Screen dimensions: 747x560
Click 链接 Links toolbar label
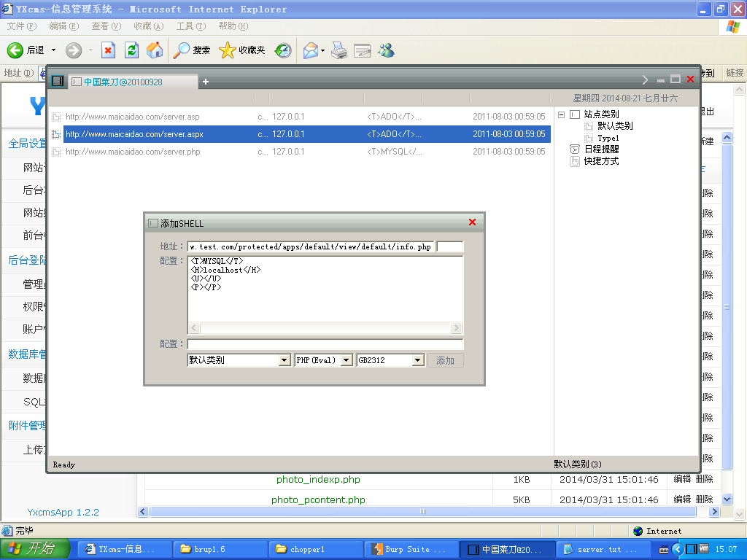[x=735, y=73]
